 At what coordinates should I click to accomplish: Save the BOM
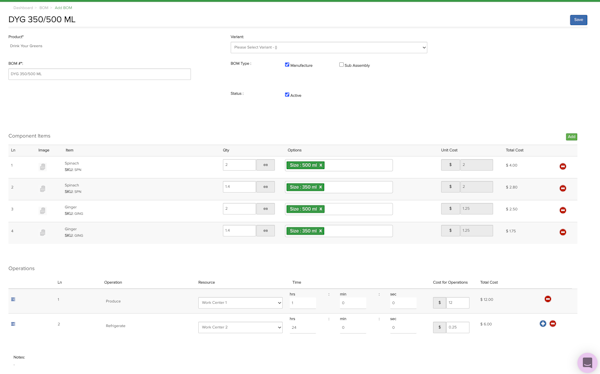tap(578, 20)
